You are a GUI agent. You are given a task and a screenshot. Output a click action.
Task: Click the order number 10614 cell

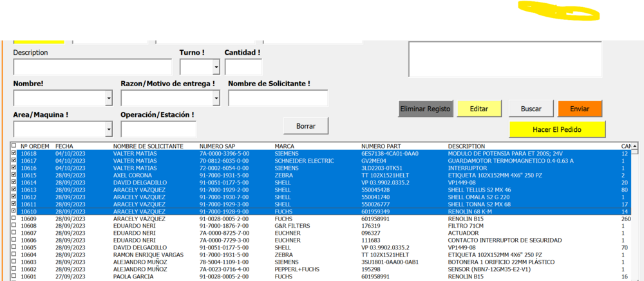29,182
